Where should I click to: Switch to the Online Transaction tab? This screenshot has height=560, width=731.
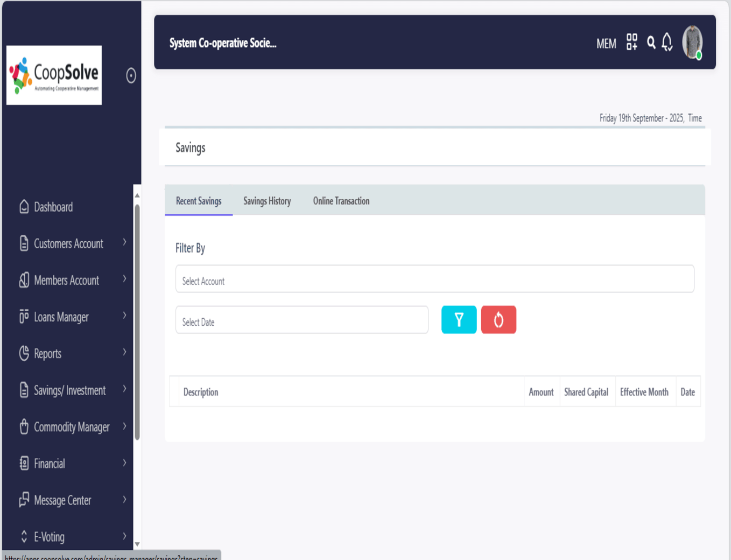(341, 201)
